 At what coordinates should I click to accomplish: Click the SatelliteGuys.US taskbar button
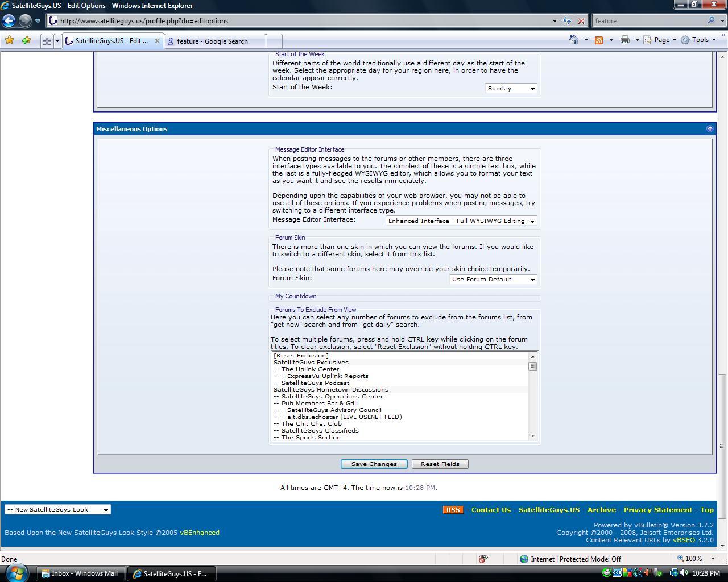pyautogui.click(x=171, y=574)
